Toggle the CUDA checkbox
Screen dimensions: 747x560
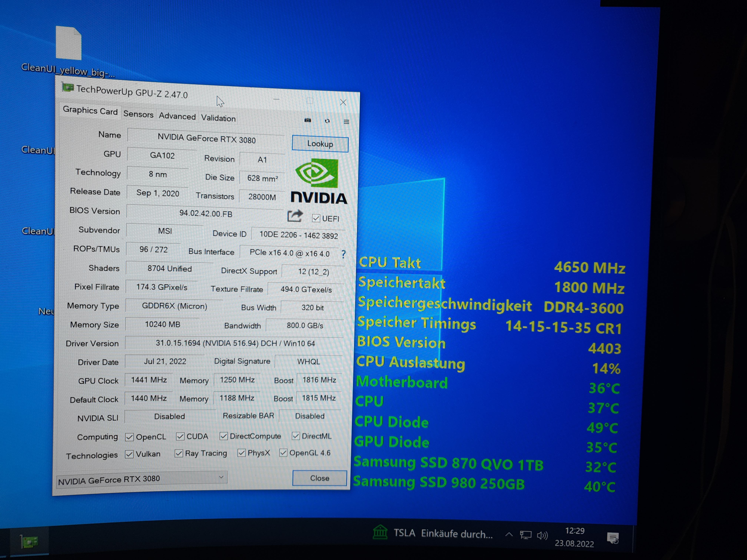point(180,436)
